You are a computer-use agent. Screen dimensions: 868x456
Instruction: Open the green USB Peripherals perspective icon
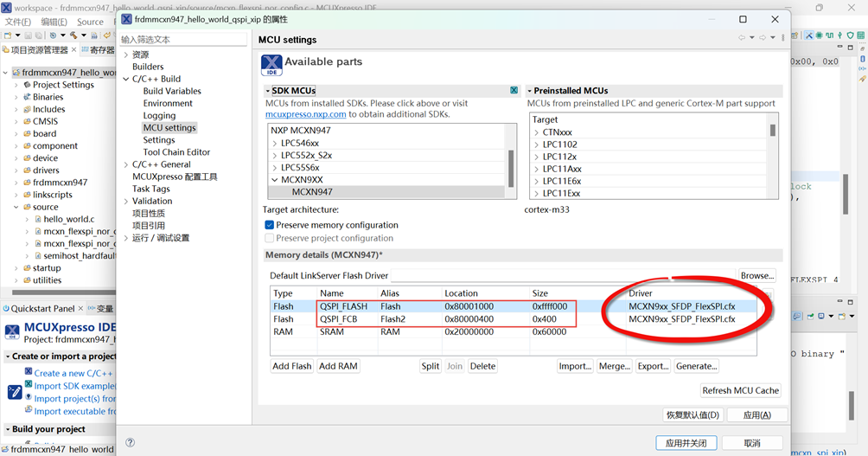839,35
